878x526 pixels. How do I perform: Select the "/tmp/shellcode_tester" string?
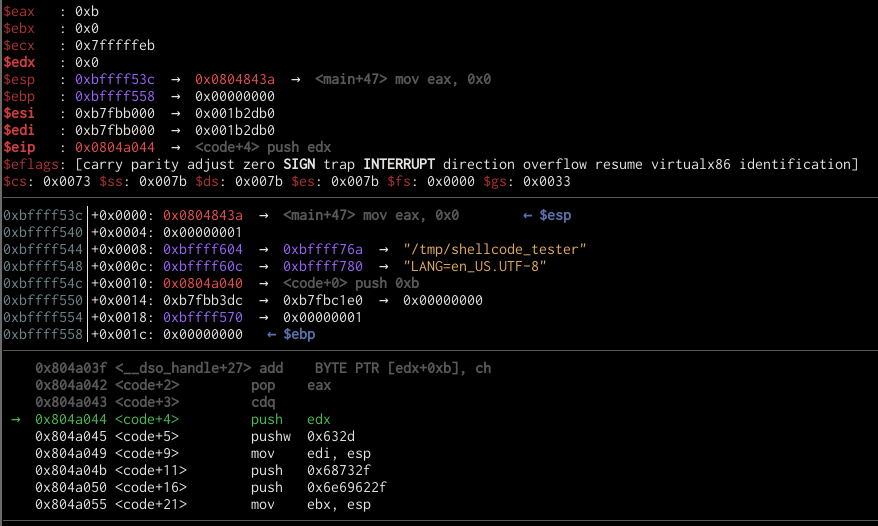click(494, 249)
